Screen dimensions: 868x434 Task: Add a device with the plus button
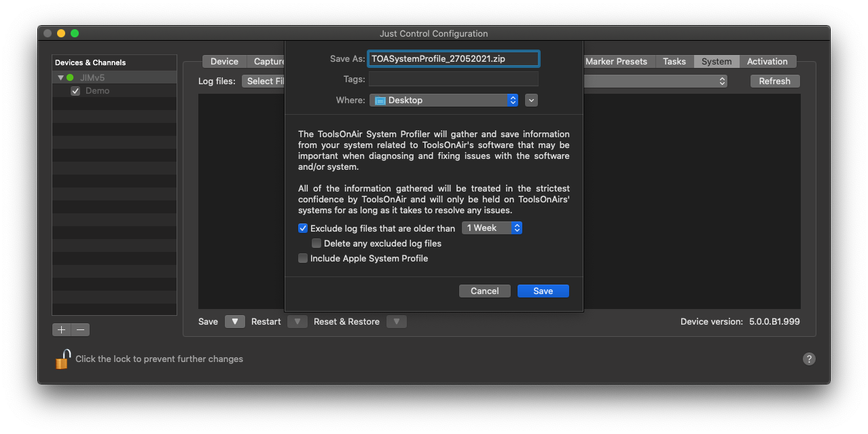point(62,329)
